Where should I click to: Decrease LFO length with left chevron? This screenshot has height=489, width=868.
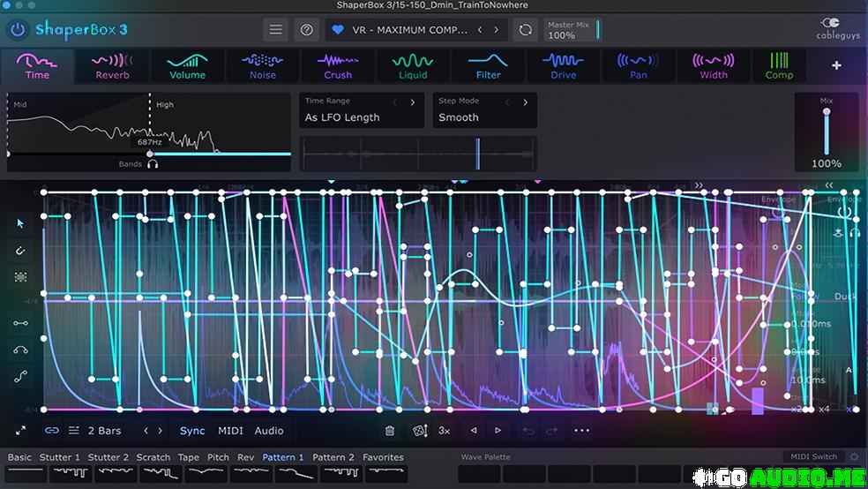pyautogui.click(x=146, y=430)
